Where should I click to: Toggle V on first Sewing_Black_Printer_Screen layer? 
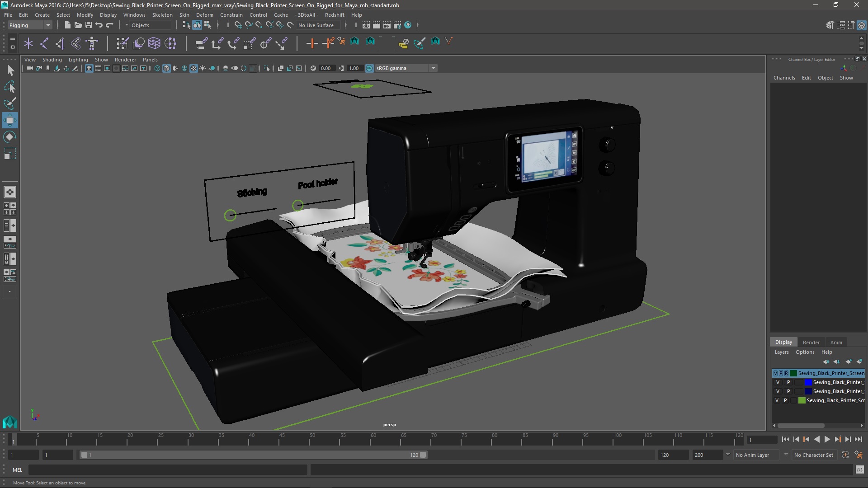point(776,373)
